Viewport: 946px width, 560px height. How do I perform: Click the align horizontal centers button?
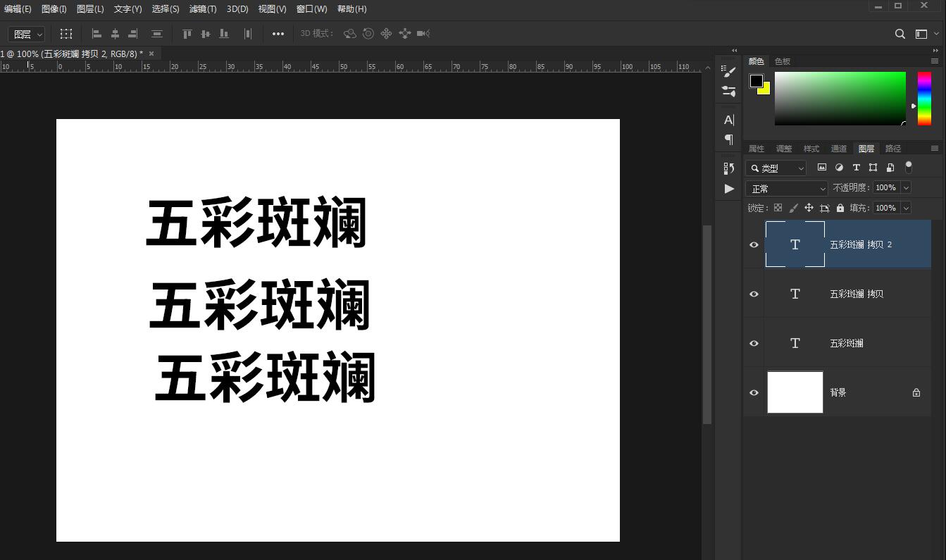tap(115, 33)
